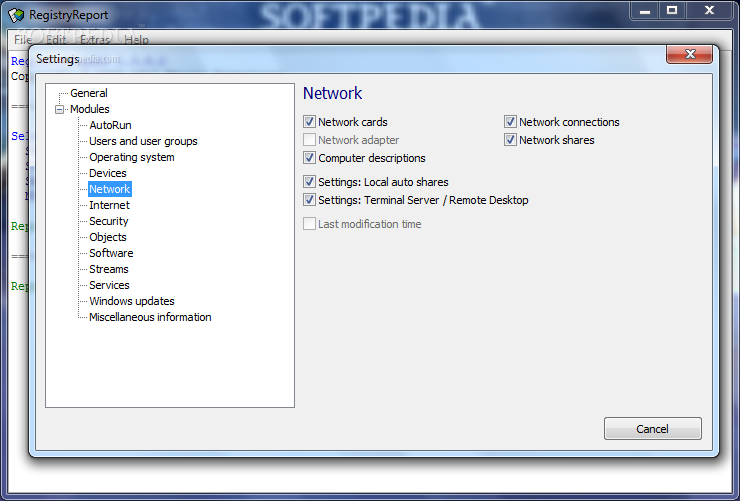Image resolution: width=740 pixels, height=501 pixels.
Task: Open the Help menu
Action: pos(136,40)
